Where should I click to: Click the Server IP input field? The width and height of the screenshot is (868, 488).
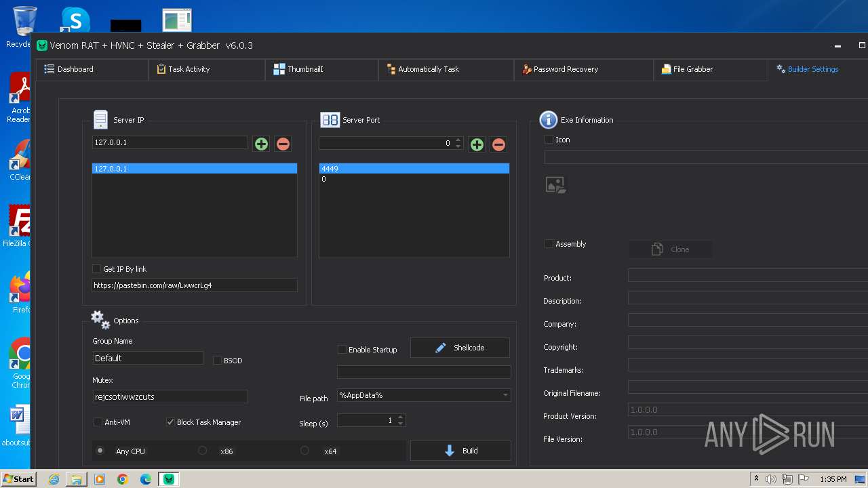pos(170,143)
